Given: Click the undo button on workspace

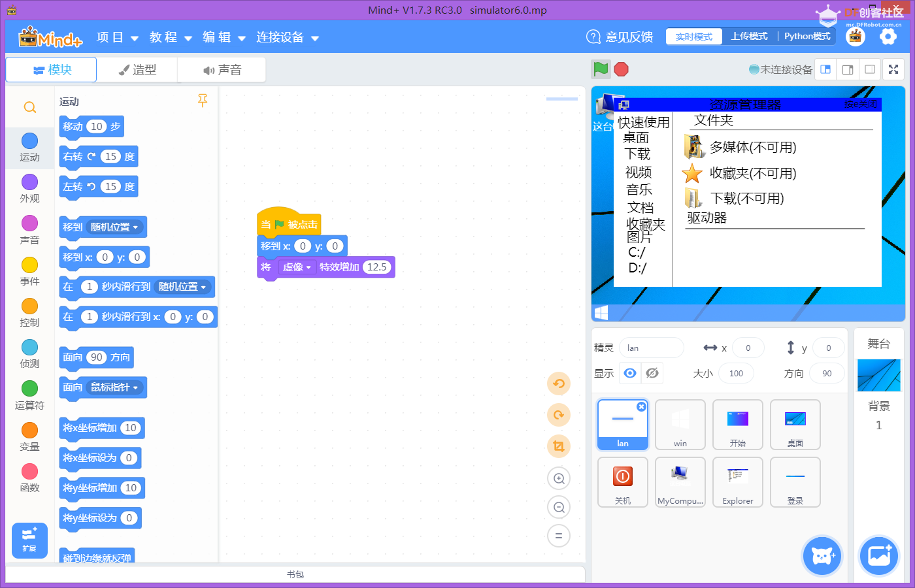Looking at the screenshot, I should click(559, 384).
